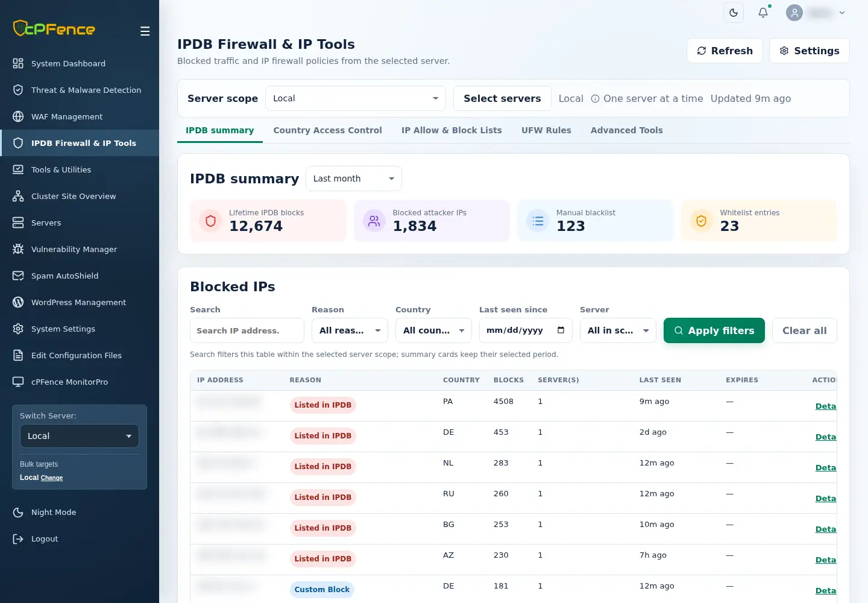868x603 pixels.
Task: Click the Servers stack icon
Action: (x=18, y=223)
